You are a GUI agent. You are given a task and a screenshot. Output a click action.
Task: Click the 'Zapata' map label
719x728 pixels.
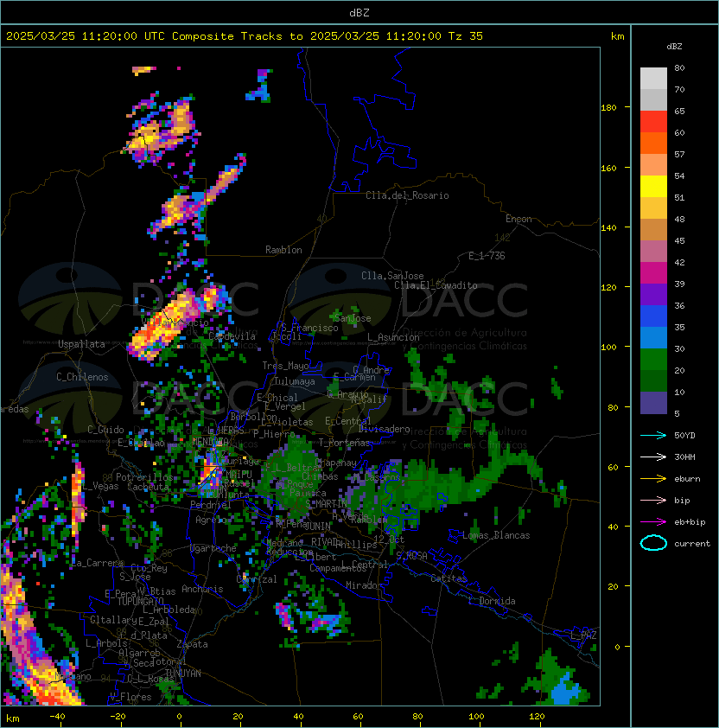point(192,644)
